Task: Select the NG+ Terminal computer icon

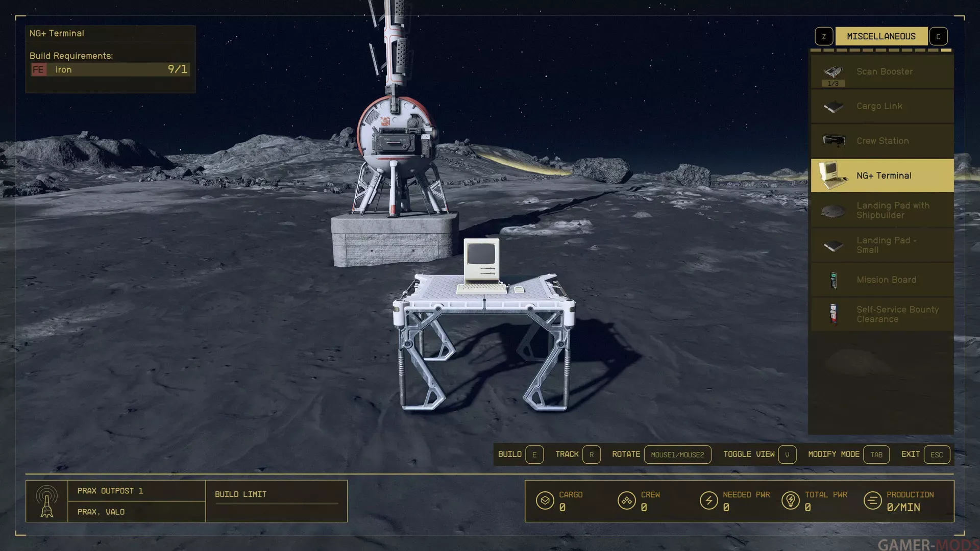Action: 832,175
